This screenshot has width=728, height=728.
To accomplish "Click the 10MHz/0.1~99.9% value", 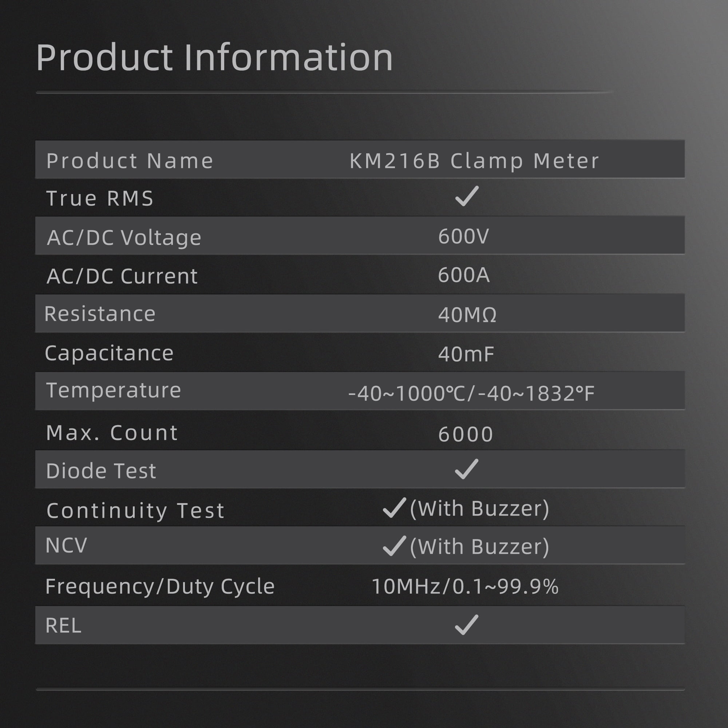I will pyautogui.click(x=465, y=586).
